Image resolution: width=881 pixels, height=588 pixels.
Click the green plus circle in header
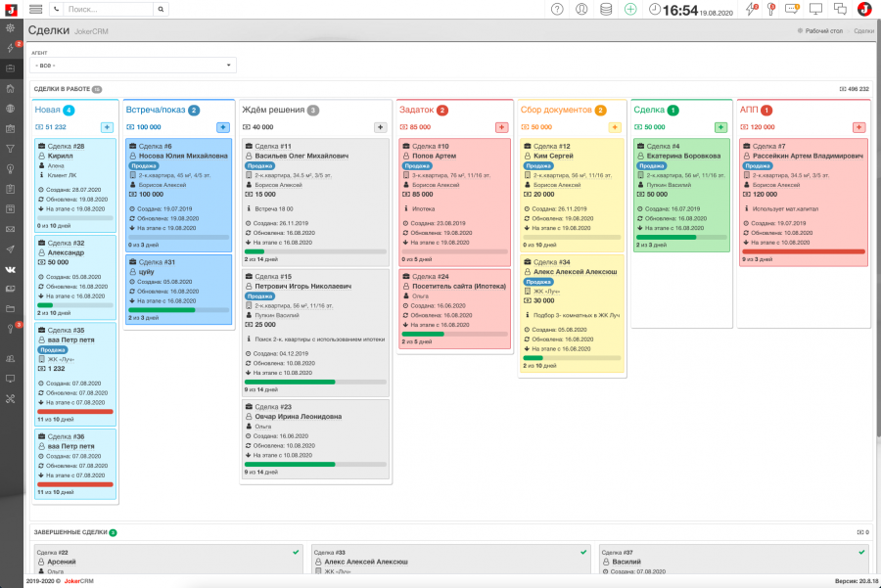pyautogui.click(x=630, y=9)
